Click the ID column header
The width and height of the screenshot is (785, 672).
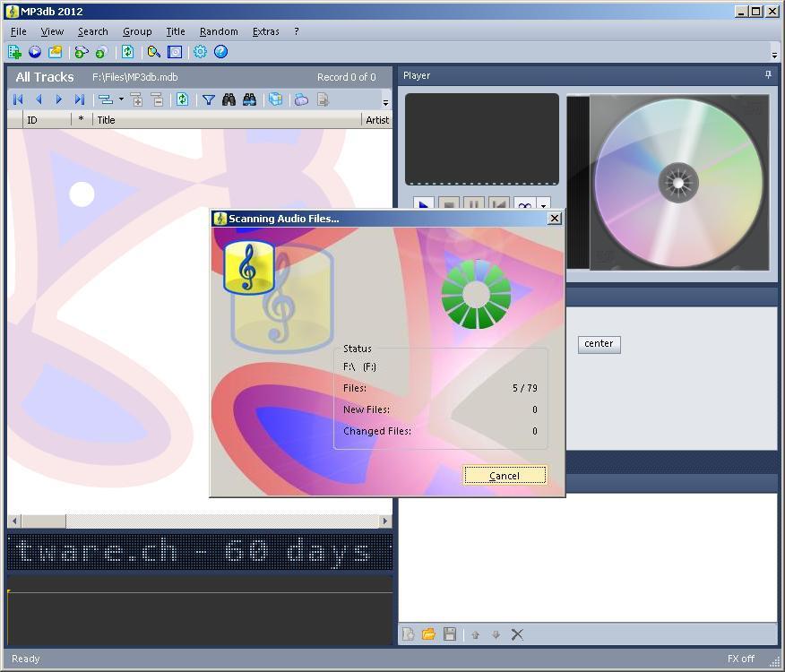(47, 120)
